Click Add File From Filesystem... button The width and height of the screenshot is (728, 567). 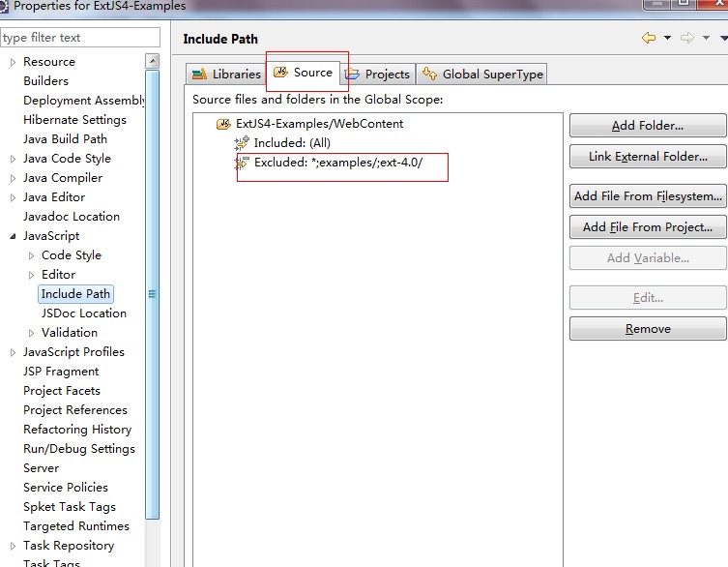click(x=648, y=196)
